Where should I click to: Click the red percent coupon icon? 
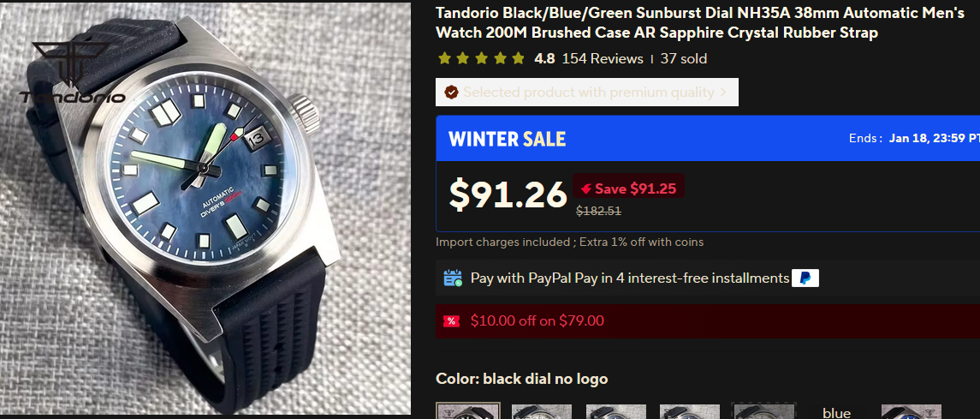451,320
